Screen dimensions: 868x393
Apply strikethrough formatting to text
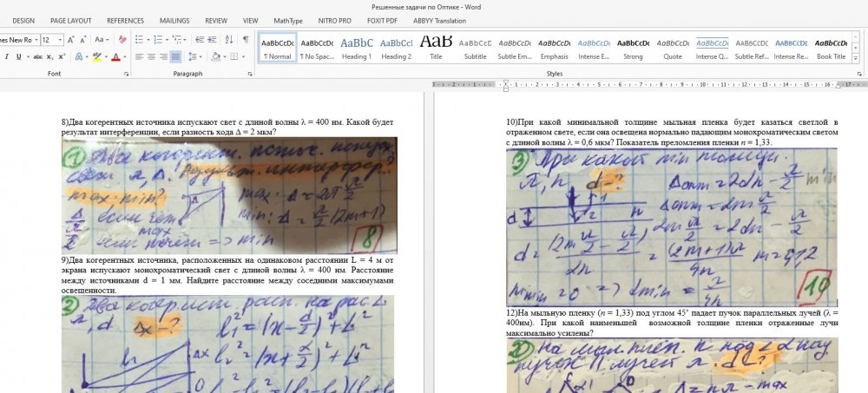pyautogui.click(x=37, y=57)
